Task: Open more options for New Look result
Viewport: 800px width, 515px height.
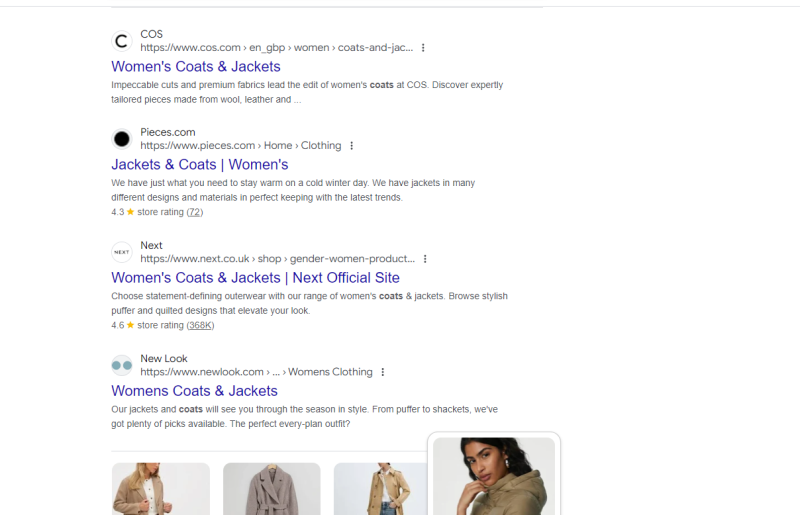Action: pyautogui.click(x=383, y=373)
